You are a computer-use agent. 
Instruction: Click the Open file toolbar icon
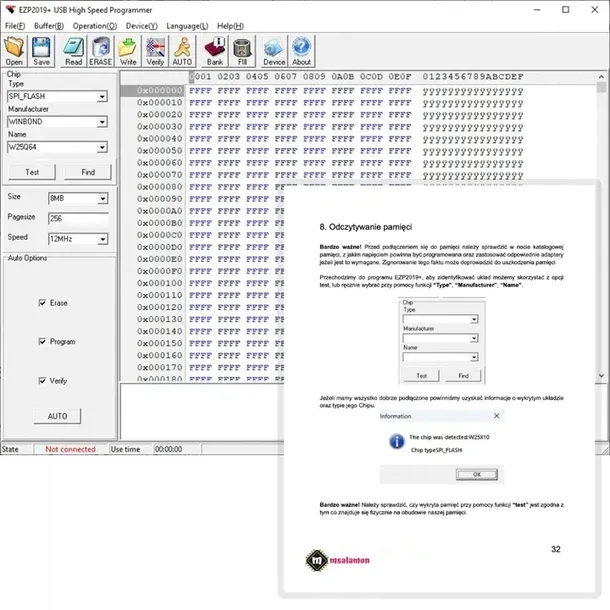pos(14,50)
